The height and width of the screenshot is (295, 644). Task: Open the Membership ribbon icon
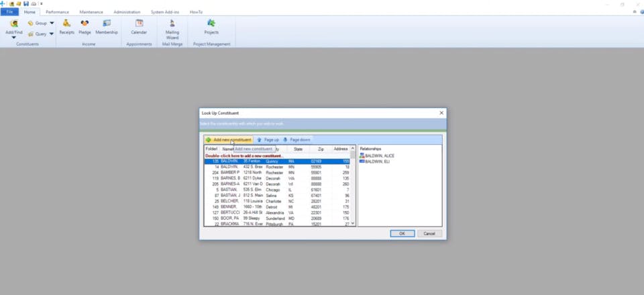(x=107, y=27)
